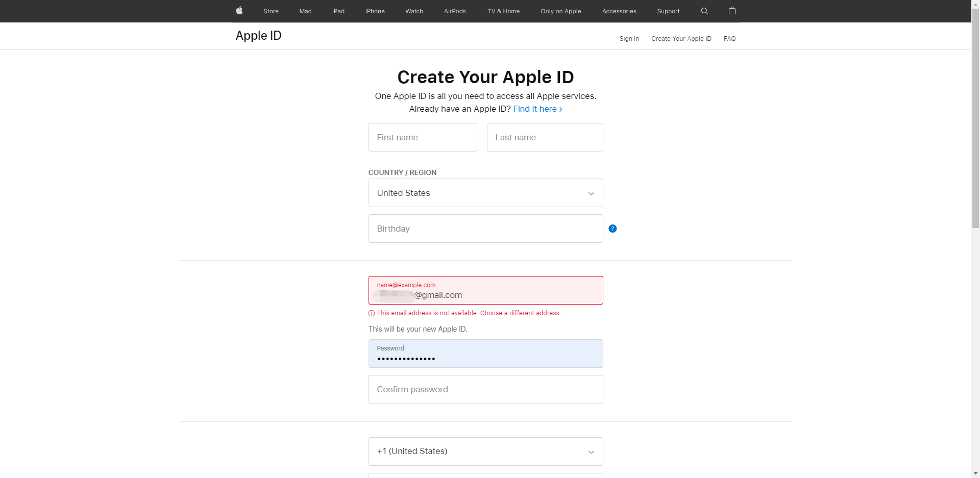
Task: Go to the Mac menu item
Action: point(305,11)
